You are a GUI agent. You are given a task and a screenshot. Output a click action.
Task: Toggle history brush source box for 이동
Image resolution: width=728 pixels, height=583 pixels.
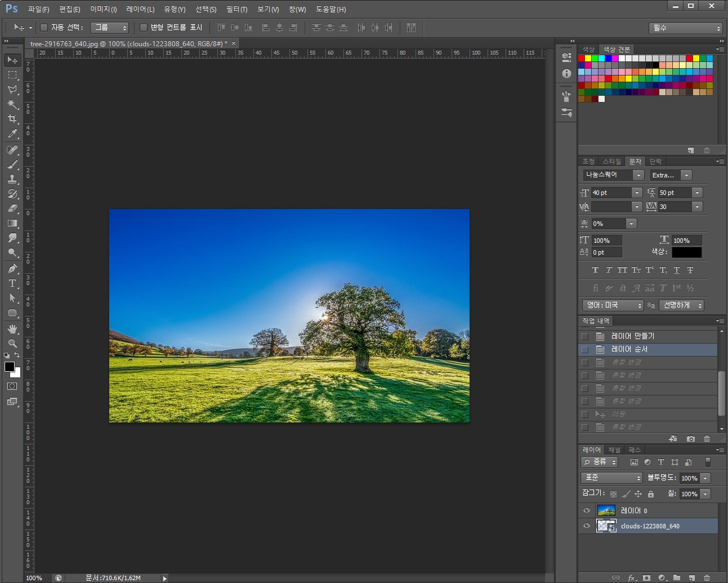coord(585,414)
